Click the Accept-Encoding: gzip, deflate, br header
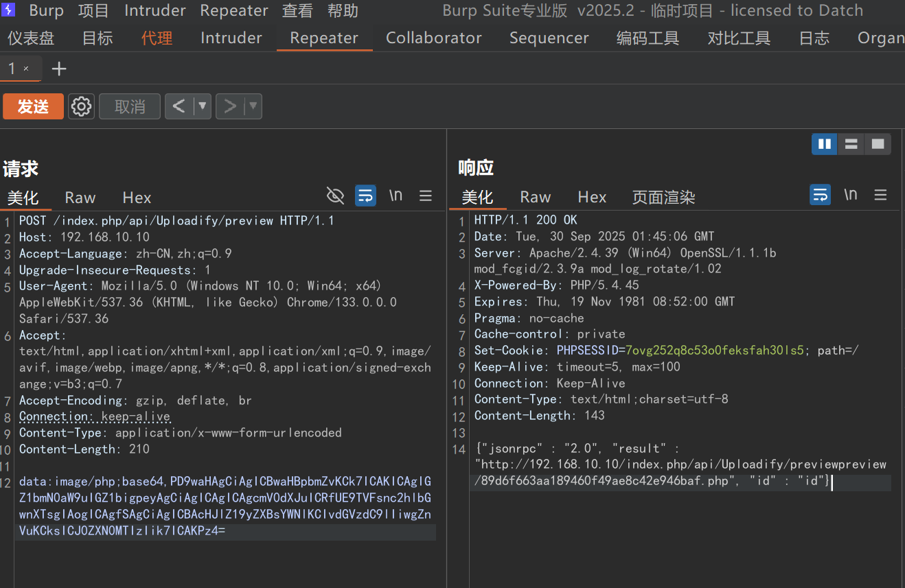The height and width of the screenshot is (588, 905). [136, 400]
